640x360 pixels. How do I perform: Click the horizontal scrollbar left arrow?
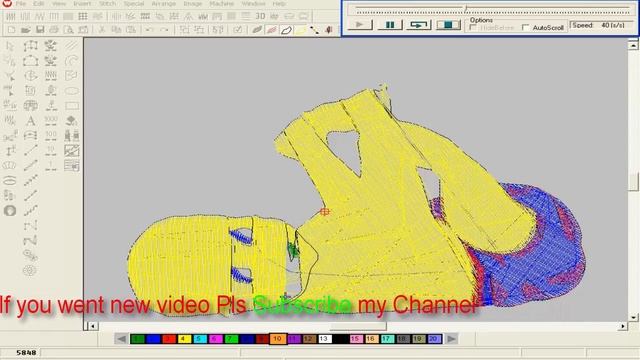pyautogui.click(x=93, y=326)
